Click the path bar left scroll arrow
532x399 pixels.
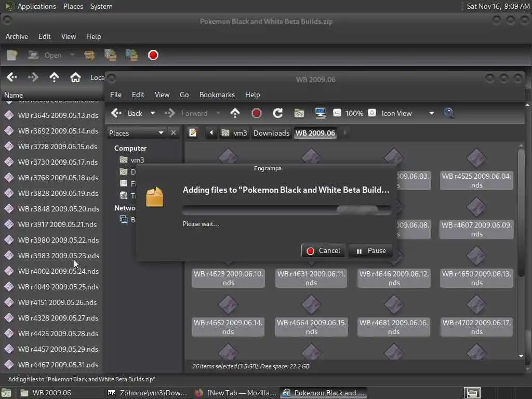pyautogui.click(x=211, y=132)
